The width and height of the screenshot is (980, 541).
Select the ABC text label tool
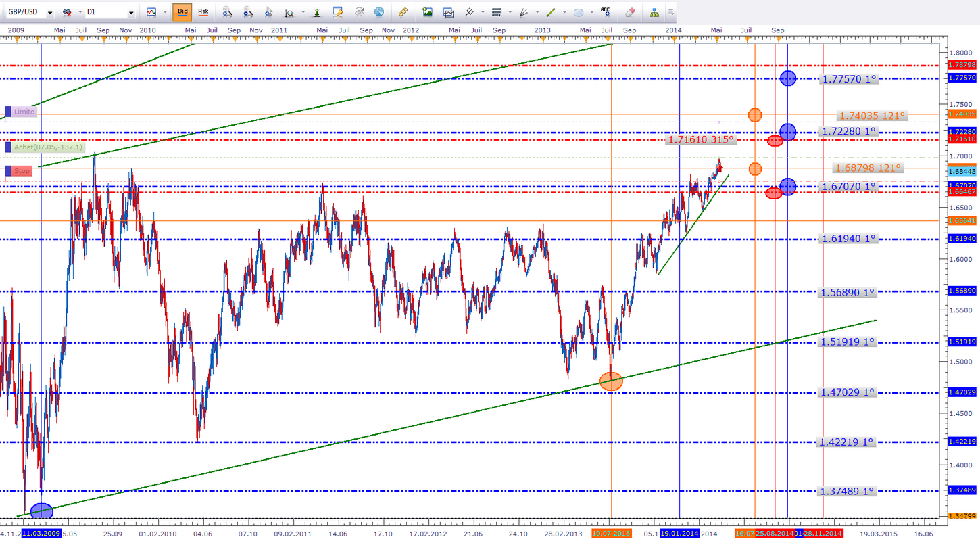[x=606, y=12]
